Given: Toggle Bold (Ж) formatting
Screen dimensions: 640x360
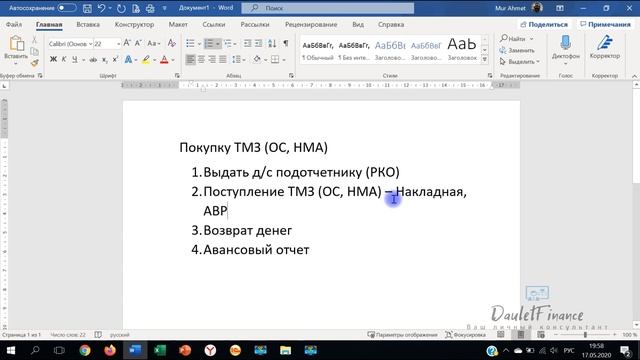Looking at the screenshot, I should point(53,60).
